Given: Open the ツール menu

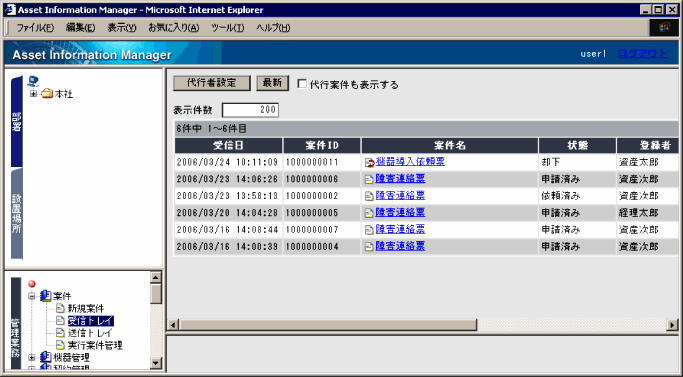Looking at the screenshot, I should coord(228,28).
